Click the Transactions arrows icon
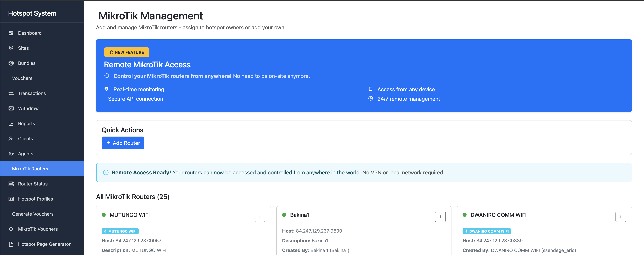Viewport: 644px width, 255px height. (11, 93)
